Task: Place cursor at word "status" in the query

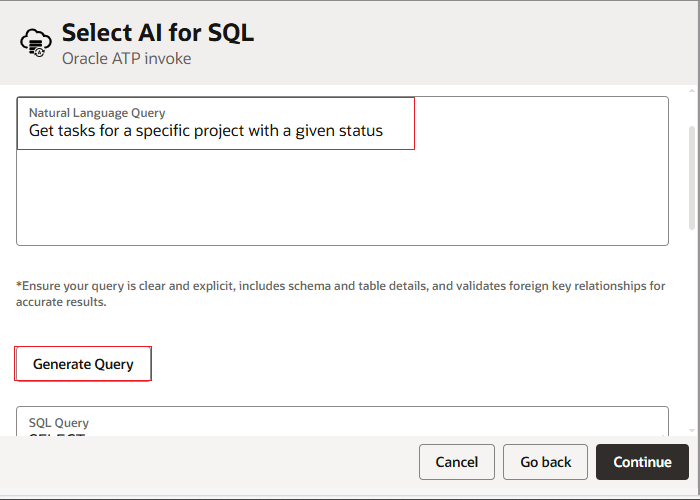Action: (x=359, y=131)
